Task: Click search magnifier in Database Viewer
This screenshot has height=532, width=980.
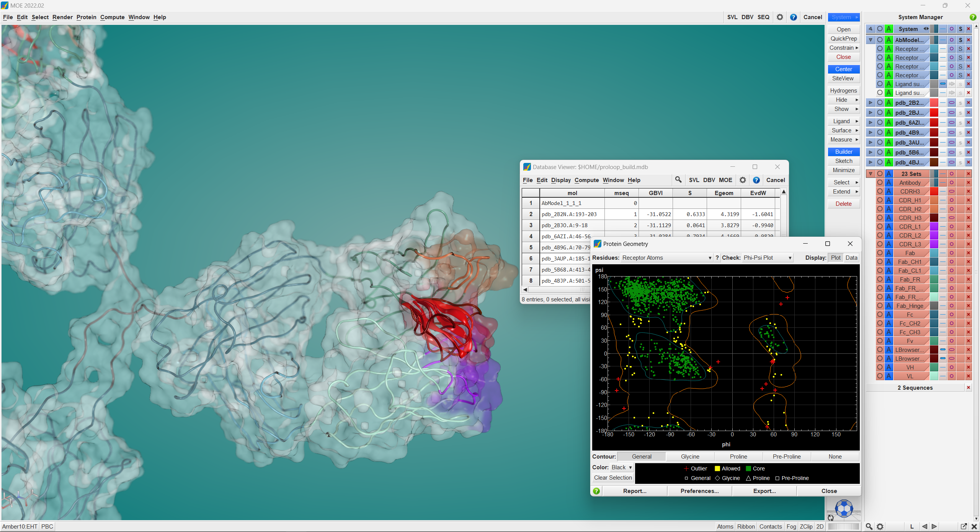Action: (678, 180)
